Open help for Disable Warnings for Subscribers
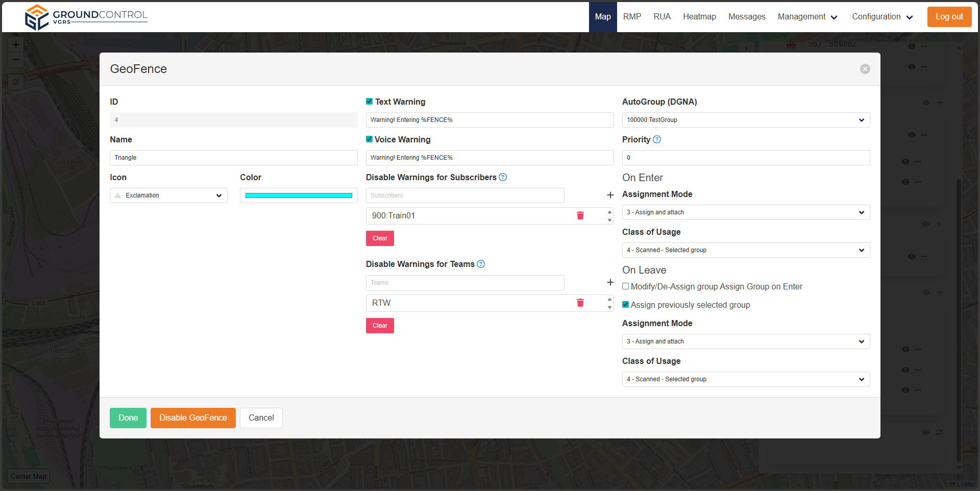This screenshot has width=980, height=491. point(503,177)
